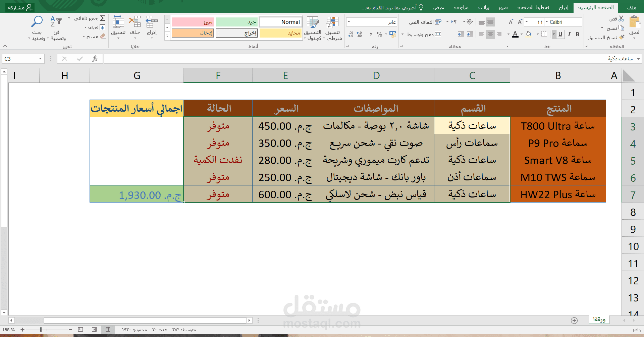Image resolution: width=644 pixels, height=337 pixels.
Task: Click the accounting number format icon
Action: (393, 34)
